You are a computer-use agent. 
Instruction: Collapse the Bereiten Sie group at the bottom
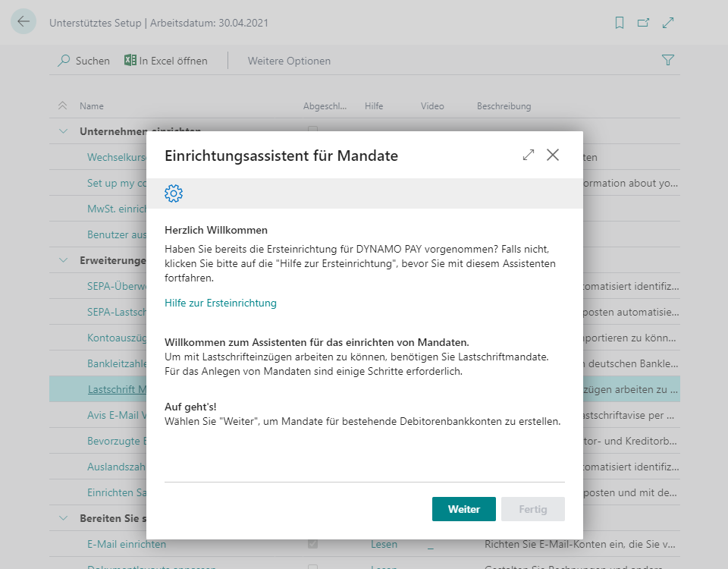(63, 518)
